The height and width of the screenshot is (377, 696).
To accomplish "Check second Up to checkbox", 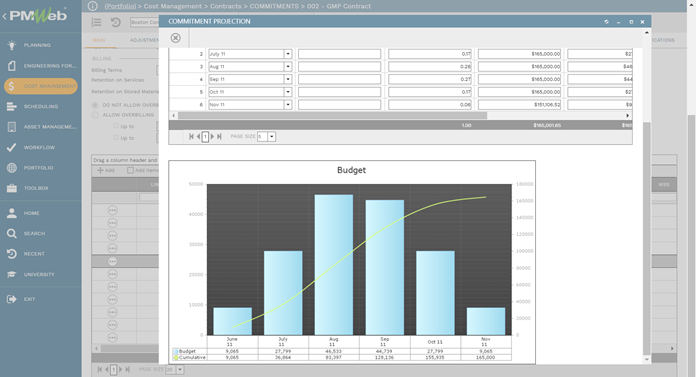I will [x=116, y=138].
